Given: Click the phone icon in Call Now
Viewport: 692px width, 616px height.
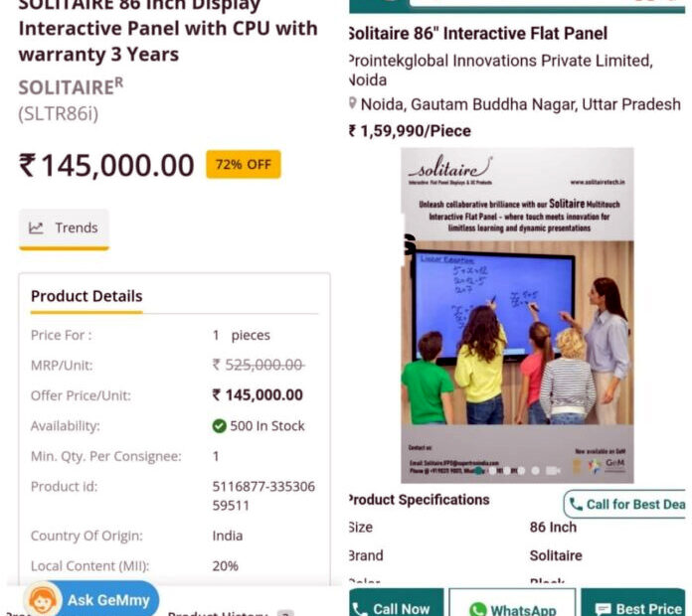Looking at the screenshot, I should tap(360, 609).
